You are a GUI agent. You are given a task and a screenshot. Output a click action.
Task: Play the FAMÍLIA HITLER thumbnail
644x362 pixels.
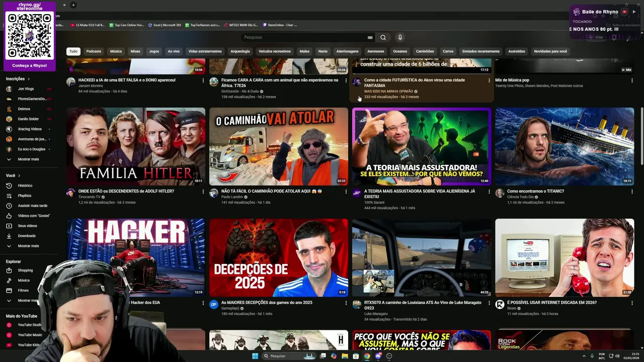point(136,146)
